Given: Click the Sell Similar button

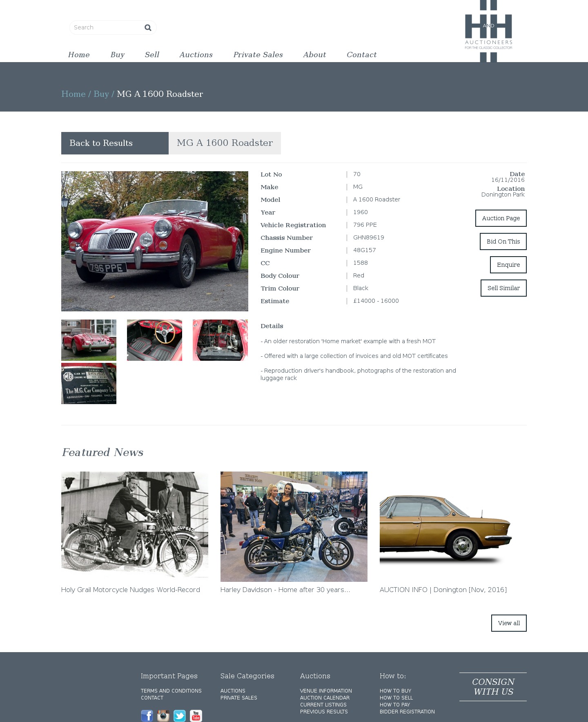Looking at the screenshot, I should pyautogui.click(x=503, y=288).
